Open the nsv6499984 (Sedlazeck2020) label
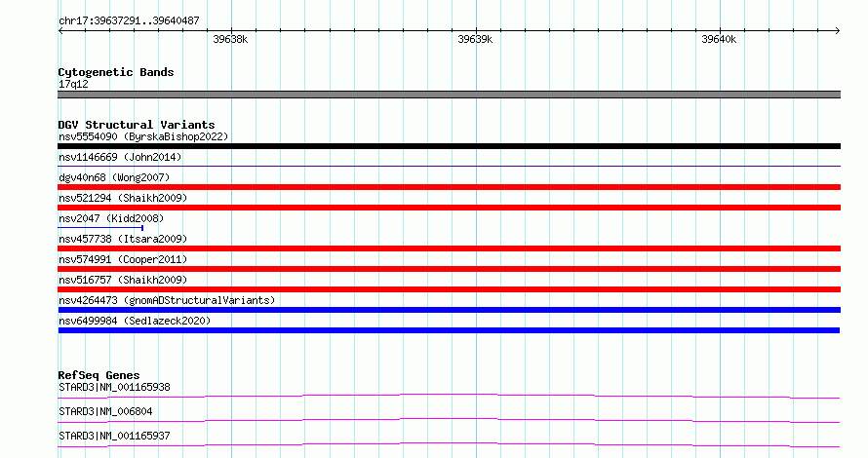 pyautogui.click(x=135, y=321)
